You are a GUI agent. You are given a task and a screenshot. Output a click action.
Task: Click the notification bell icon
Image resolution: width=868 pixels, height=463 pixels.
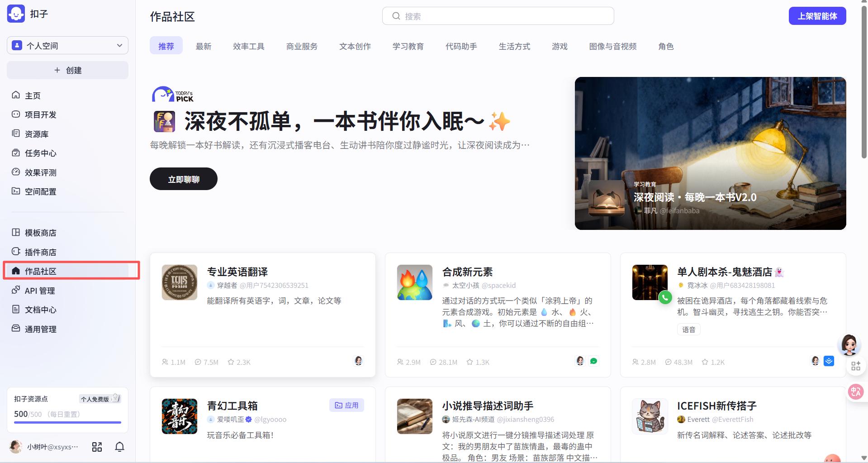pos(119,447)
